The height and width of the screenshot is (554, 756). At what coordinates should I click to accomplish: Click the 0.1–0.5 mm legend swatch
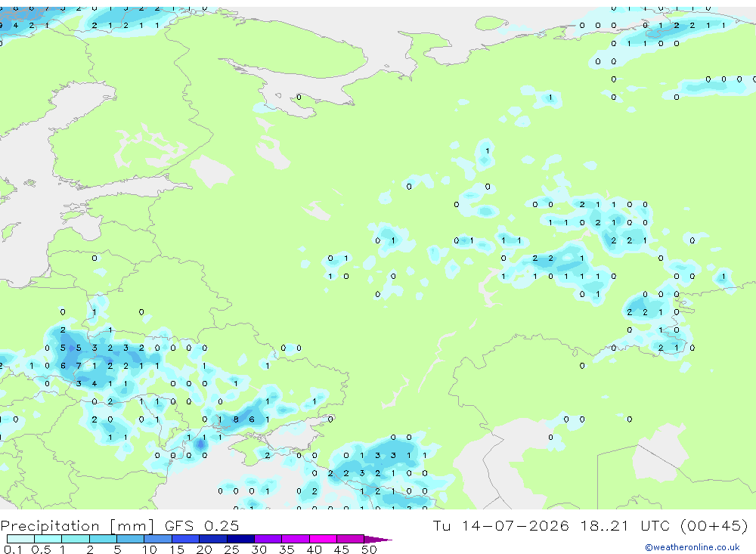20,539
